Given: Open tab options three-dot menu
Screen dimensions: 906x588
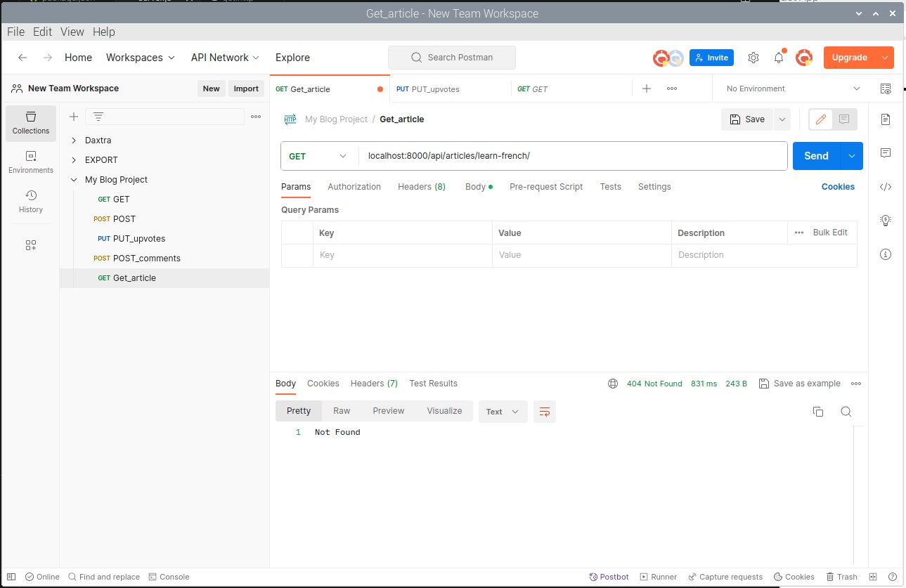Looking at the screenshot, I should point(672,89).
